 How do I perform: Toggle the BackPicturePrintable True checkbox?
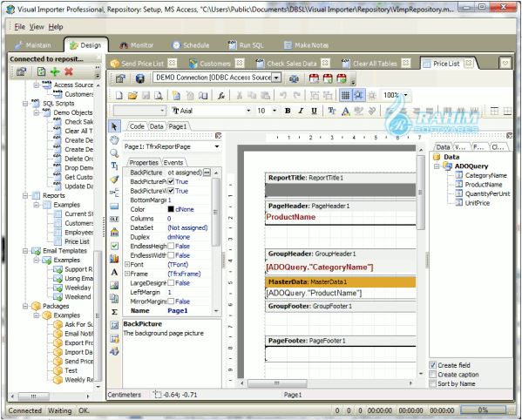(x=171, y=181)
